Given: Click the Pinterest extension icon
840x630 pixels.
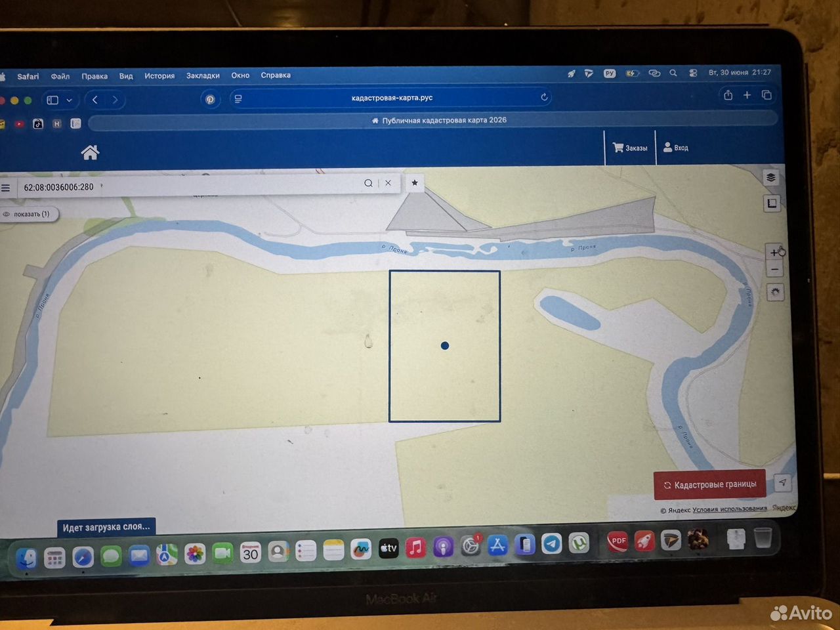Looking at the screenshot, I should [210, 99].
